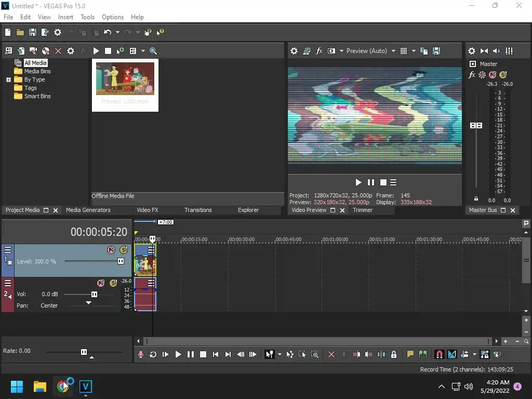Save preview snapshot to file

(x=436, y=51)
